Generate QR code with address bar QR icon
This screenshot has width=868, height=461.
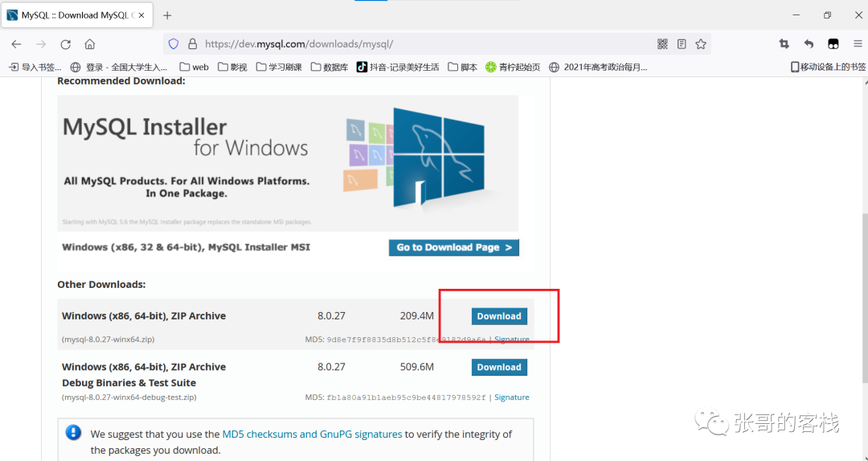tap(662, 44)
